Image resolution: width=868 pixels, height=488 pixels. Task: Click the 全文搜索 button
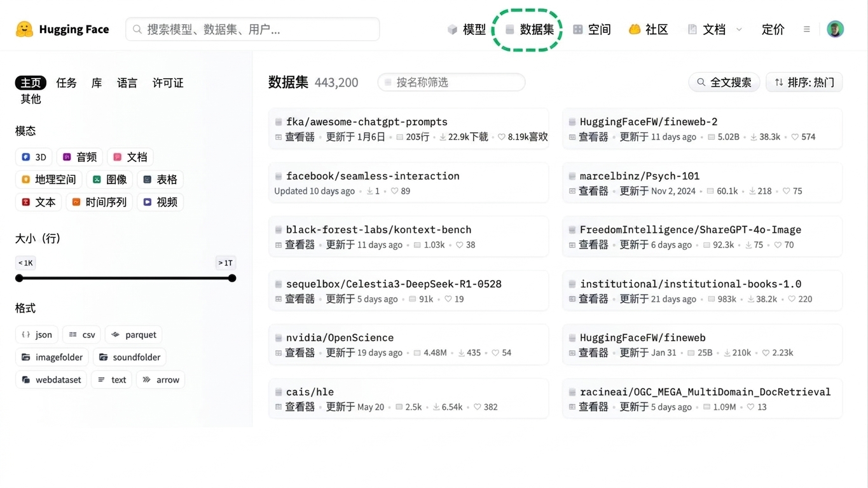[x=724, y=83]
